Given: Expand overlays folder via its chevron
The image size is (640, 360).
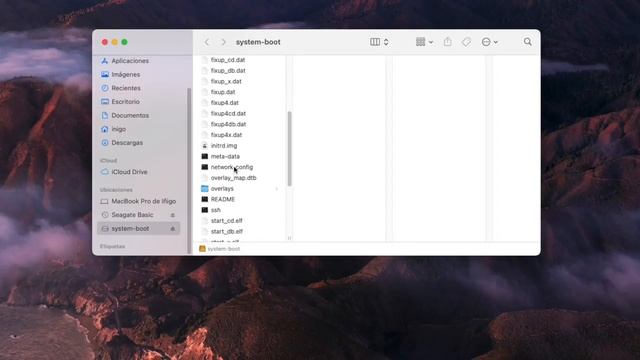Looking at the screenshot, I should point(277,189).
